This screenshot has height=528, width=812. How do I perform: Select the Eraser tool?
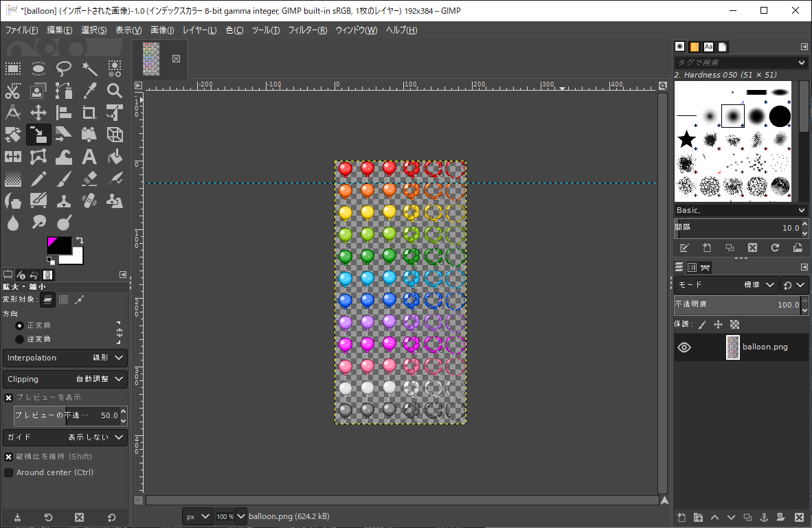89,179
